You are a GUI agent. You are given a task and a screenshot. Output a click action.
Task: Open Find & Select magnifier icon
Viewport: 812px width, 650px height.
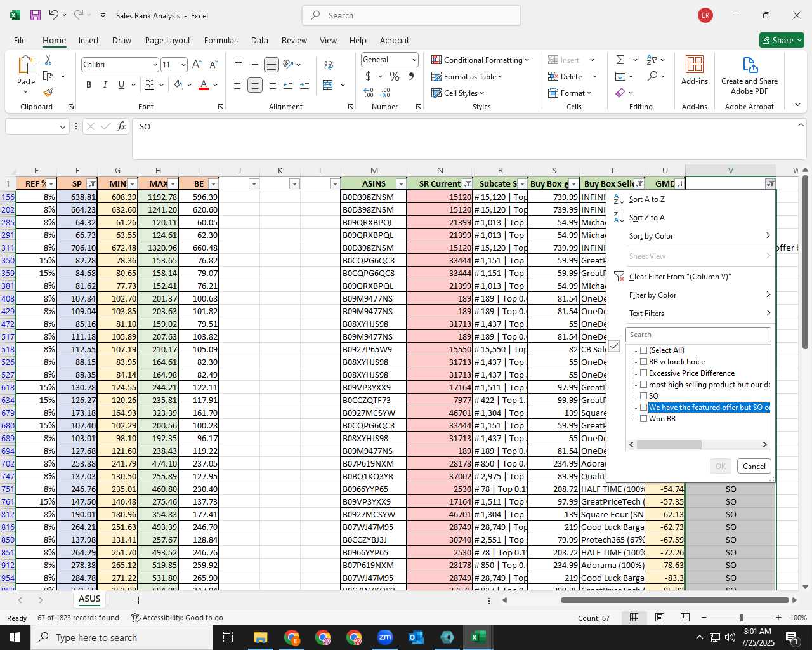[652, 76]
